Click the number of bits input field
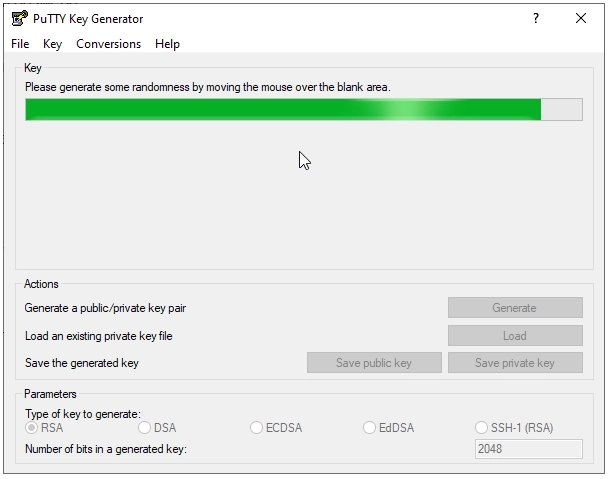The height and width of the screenshot is (479, 610). coord(528,449)
